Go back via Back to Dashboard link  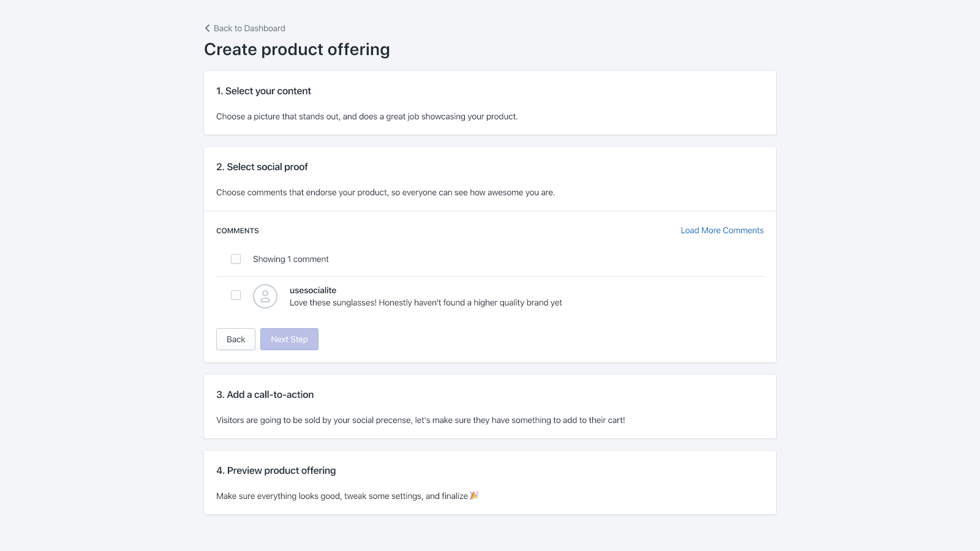click(x=249, y=28)
